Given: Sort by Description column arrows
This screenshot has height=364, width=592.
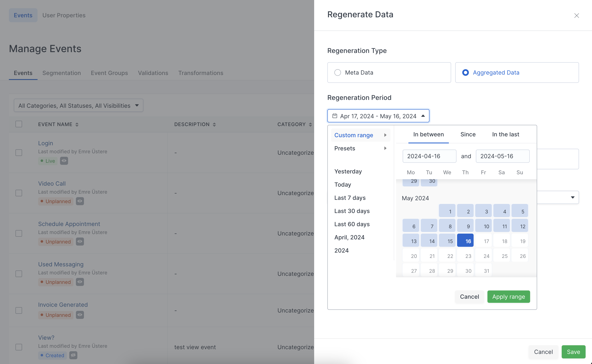Looking at the screenshot, I should [214, 124].
